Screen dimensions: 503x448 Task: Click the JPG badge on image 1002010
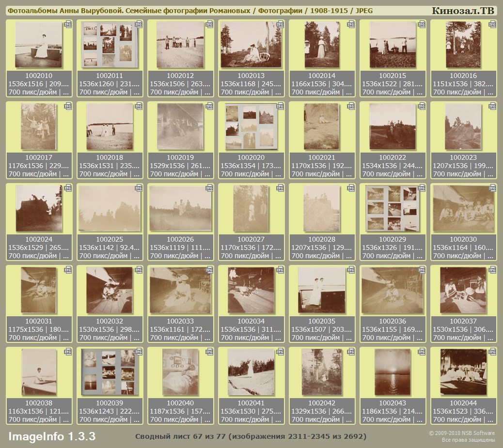[68, 24]
